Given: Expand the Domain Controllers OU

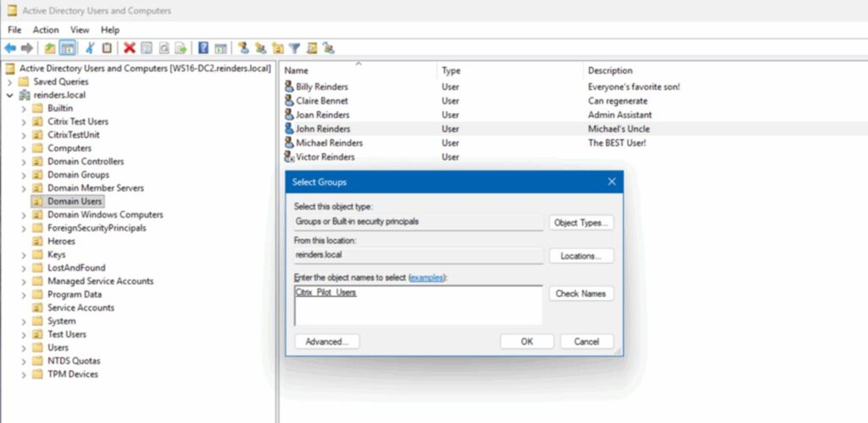Looking at the screenshot, I should tap(23, 162).
